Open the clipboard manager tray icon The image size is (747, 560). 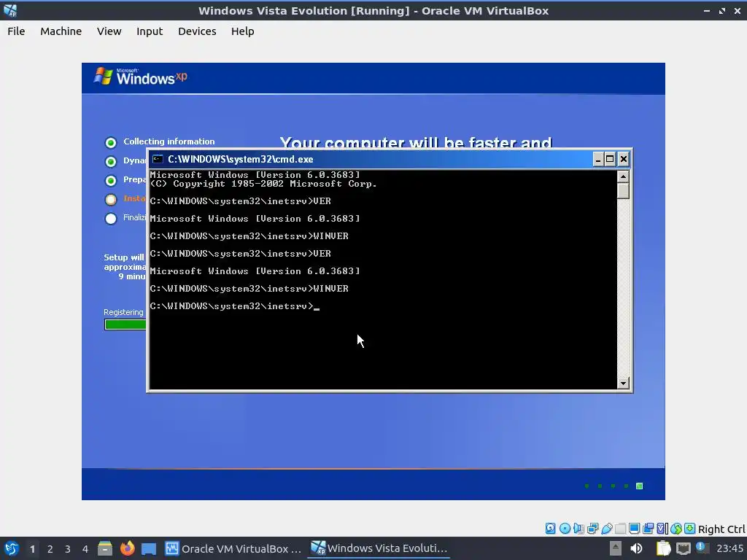(x=663, y=548)
